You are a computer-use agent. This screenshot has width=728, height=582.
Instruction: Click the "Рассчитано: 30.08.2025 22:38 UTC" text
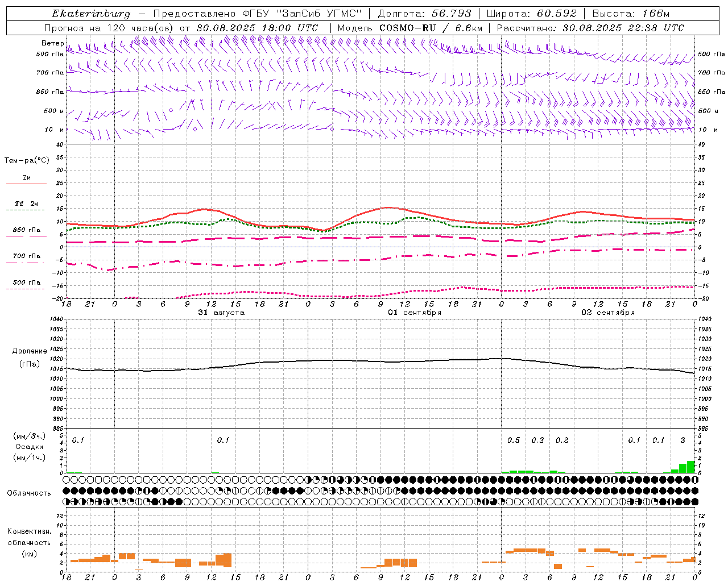pos(590,28)
